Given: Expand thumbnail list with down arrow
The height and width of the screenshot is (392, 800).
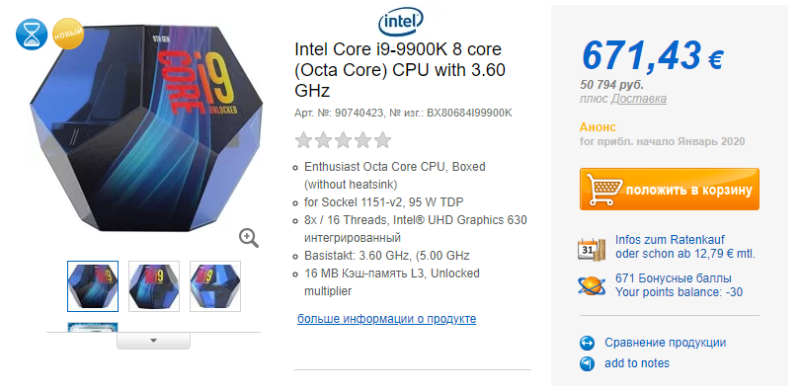Looking at the screenshot, I should click(154, 341).
